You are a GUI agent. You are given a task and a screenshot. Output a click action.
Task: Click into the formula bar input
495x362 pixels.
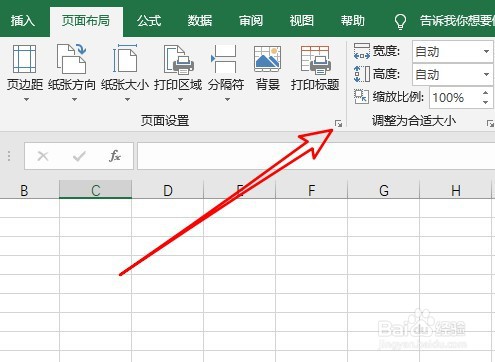point(316,156)
